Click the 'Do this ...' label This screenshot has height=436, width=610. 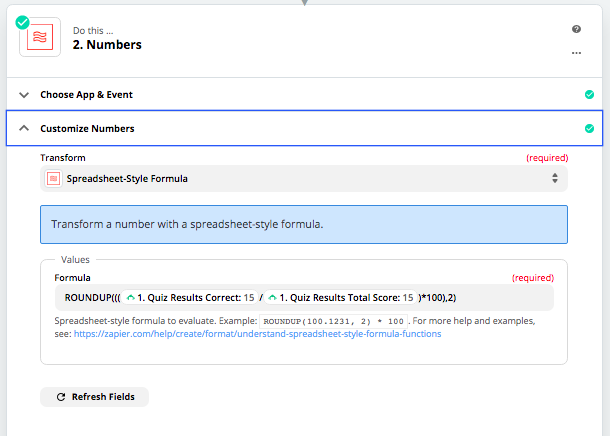93,30
